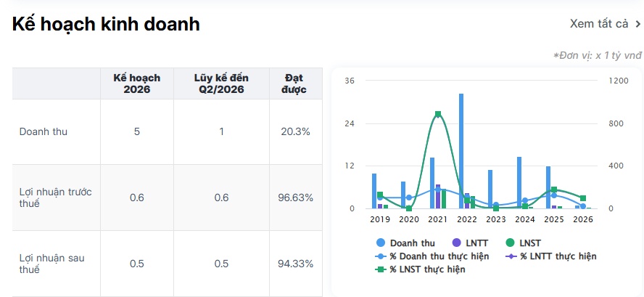644x297 pixels.
Task: Click the 2021 x-axis label
Action: point(438,220)
